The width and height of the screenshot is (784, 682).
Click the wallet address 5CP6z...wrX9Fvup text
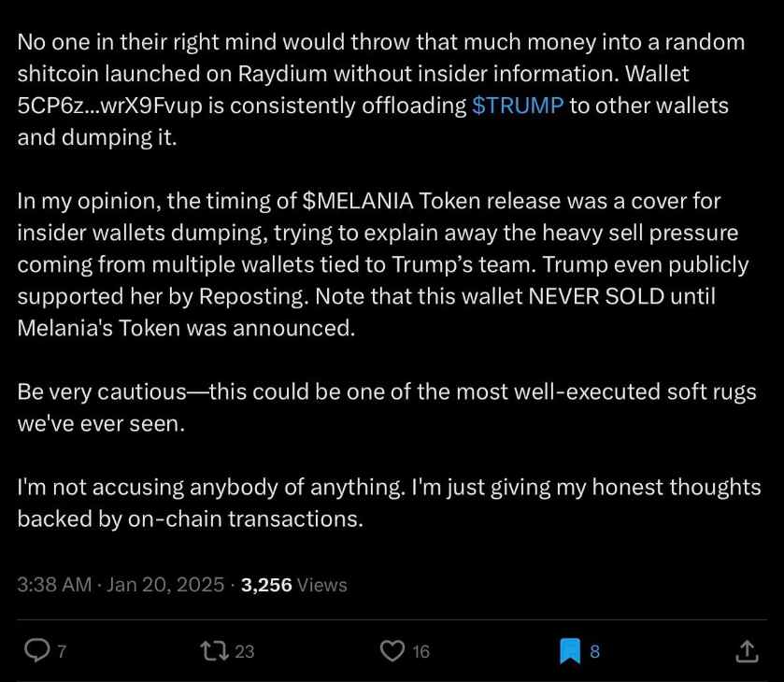[x=124, y=105]
